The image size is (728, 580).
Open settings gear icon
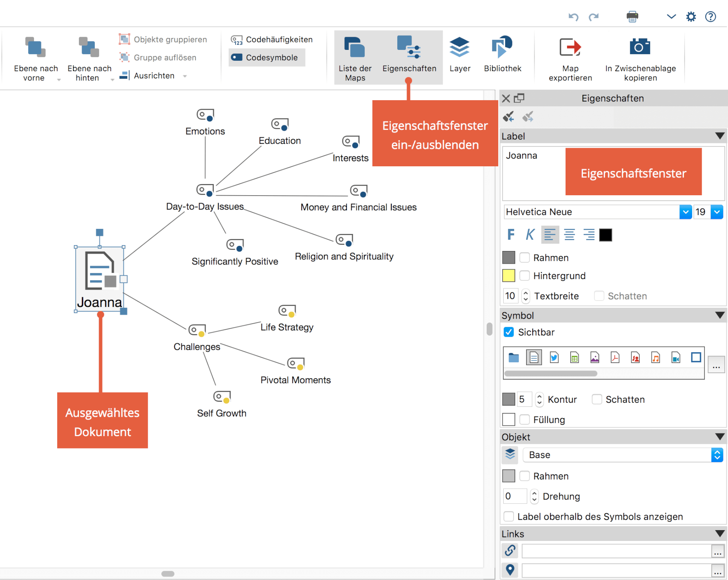(x=691, y=17)
